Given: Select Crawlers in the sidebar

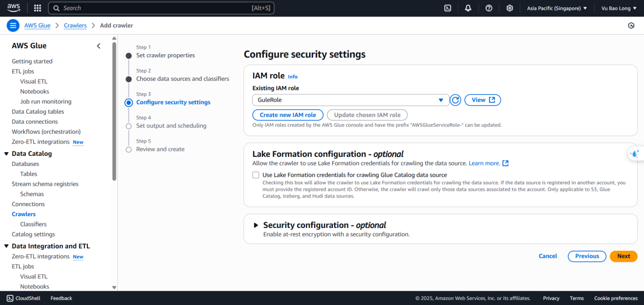Looking at the screenshot, I should coord(24,214).
